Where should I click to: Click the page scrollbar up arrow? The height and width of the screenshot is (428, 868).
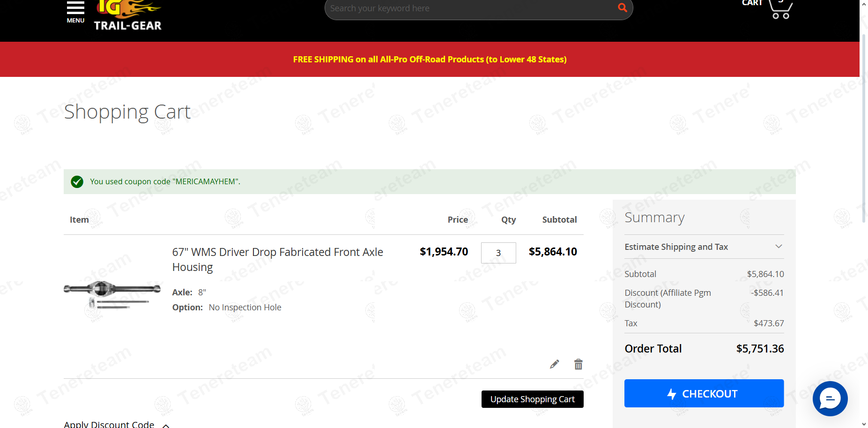tap(864, 4)
